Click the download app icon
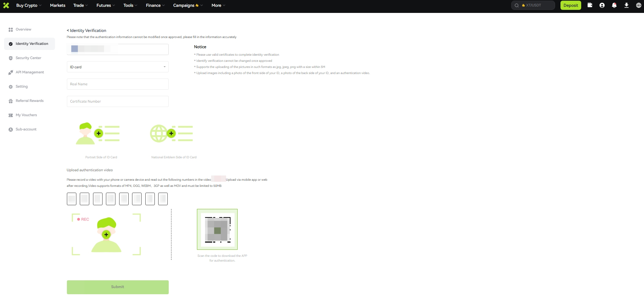The height and width of the screenshot is (300, 644). tap(626, 5)
